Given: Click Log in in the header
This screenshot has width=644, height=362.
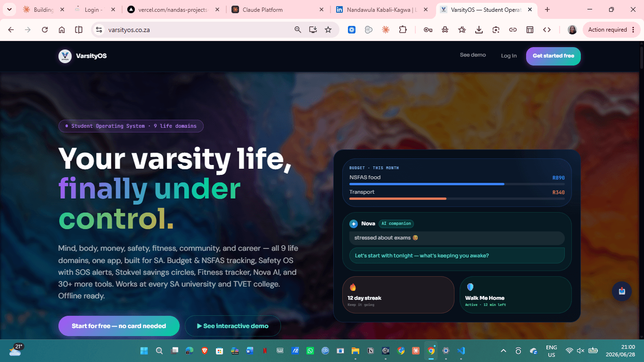Looking at the screenshot, I should (509, 56).
